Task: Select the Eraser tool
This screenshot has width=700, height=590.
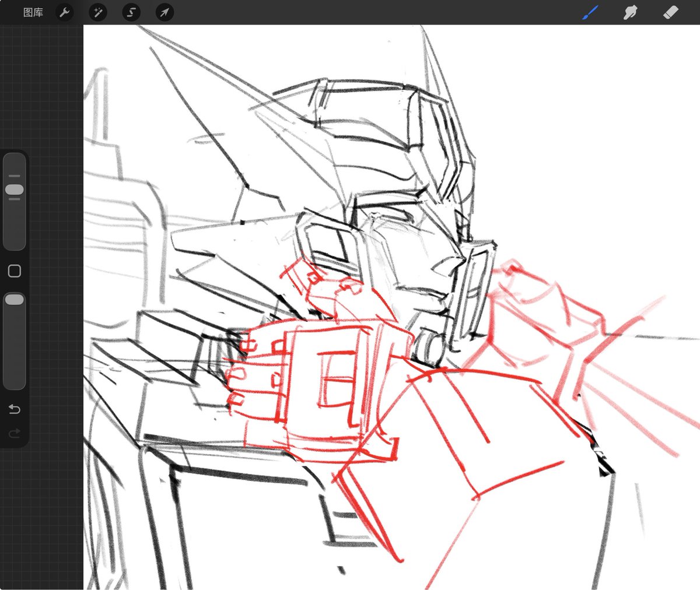Action: (x=671, y=12)
